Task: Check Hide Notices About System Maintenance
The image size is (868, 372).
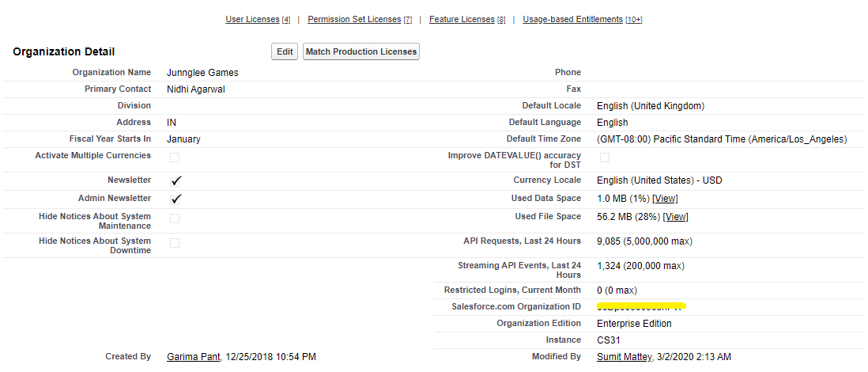Action: point(174,218)
